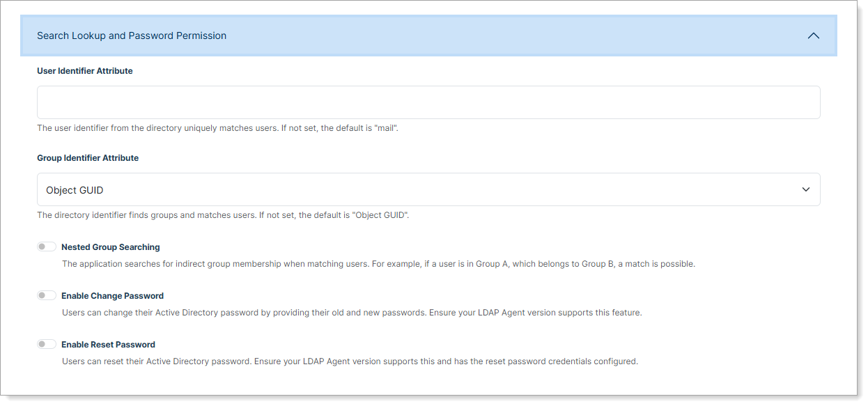Click the help text mentioning default "Object GUID"
Viewport: 868px width, 406px height.
coord(223,216)
